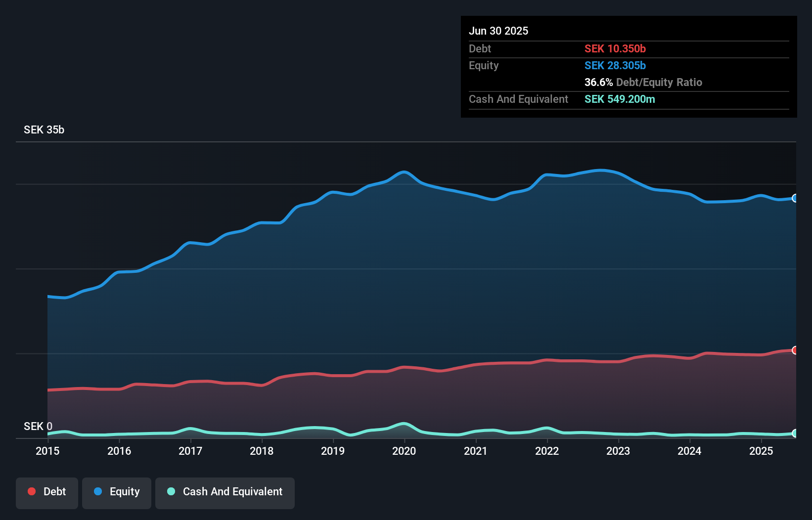Click the 2018 x-axis year label

(262, 451)
